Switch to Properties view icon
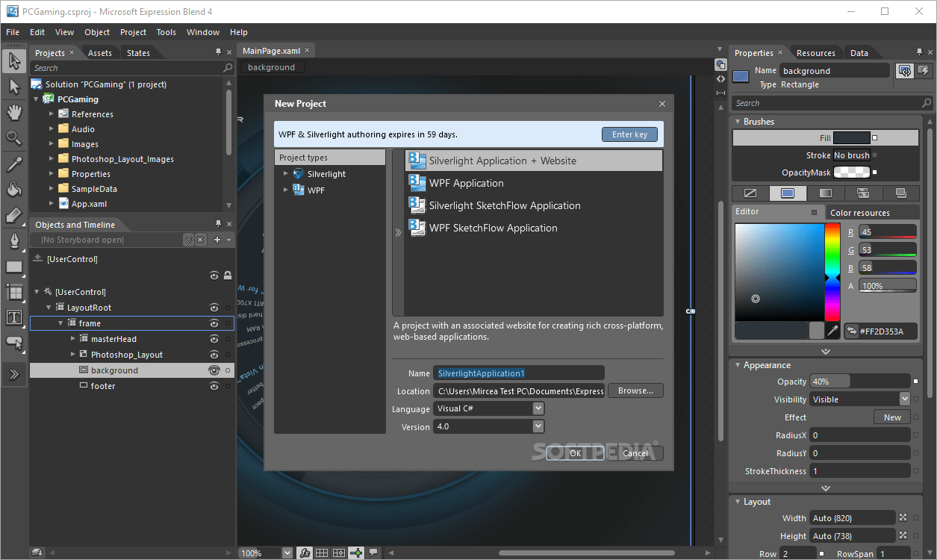Screen dimensions: 937x560 click(x=905, y=71)
